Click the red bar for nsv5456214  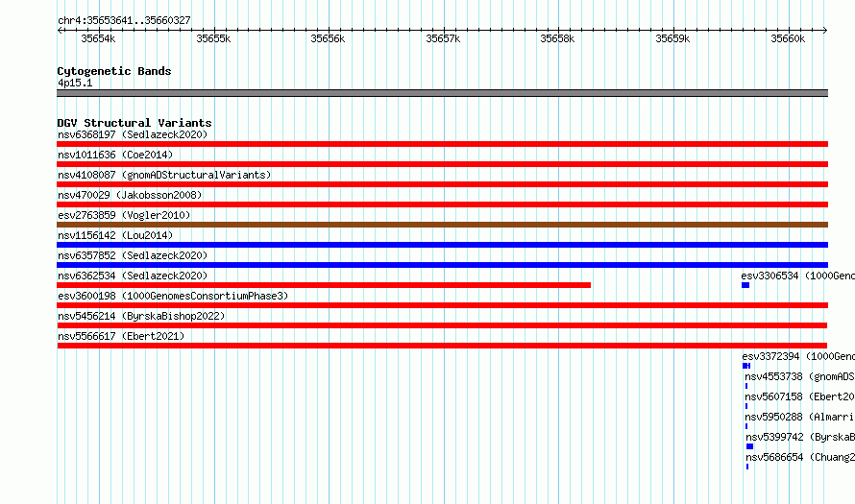click(x=442, y=325)
